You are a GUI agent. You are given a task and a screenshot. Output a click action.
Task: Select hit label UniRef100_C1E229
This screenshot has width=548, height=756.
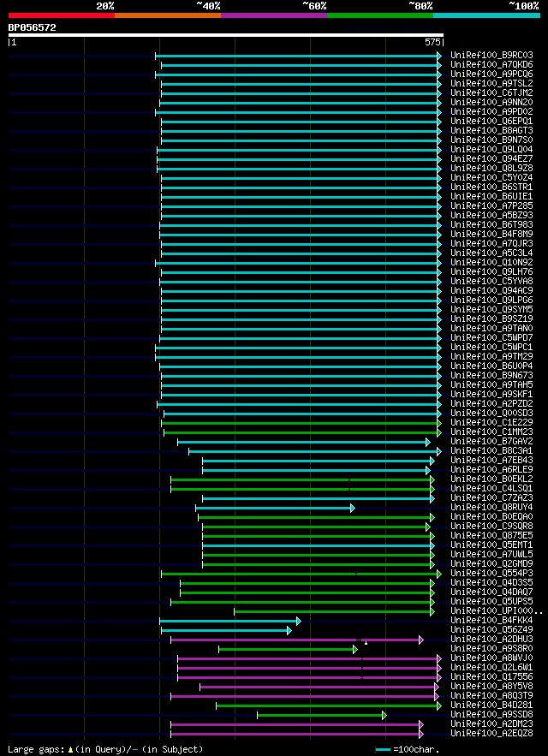[x=491, y=422]
